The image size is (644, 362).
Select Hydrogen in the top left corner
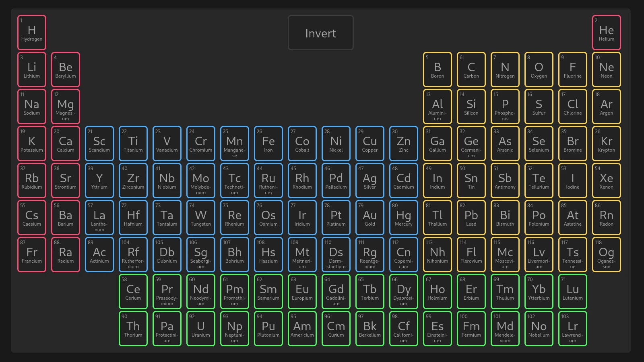tap(31, 32)
